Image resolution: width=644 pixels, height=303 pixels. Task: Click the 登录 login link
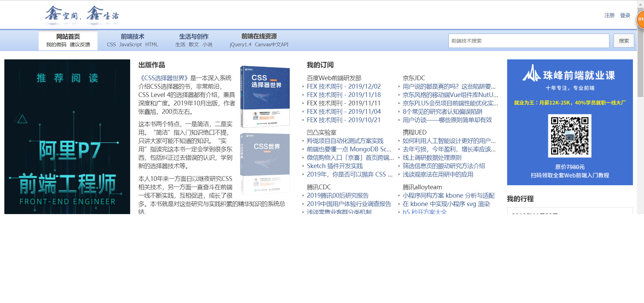tap(625, 15)
